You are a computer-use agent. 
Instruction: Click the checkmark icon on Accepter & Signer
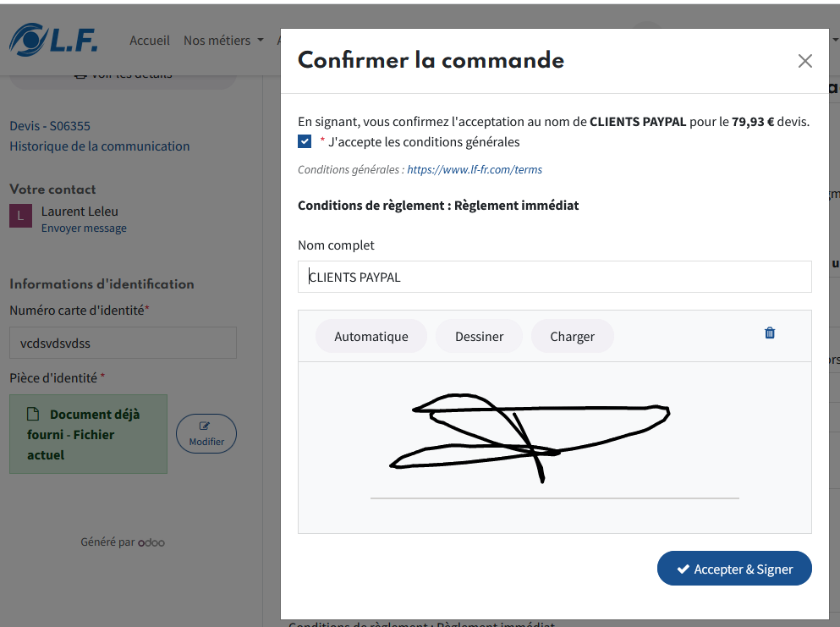(x=683, y=569)
